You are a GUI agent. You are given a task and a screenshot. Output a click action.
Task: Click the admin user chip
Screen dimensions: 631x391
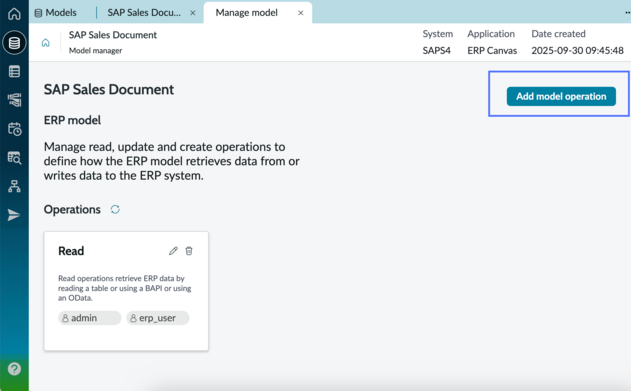tap(89, 318)
